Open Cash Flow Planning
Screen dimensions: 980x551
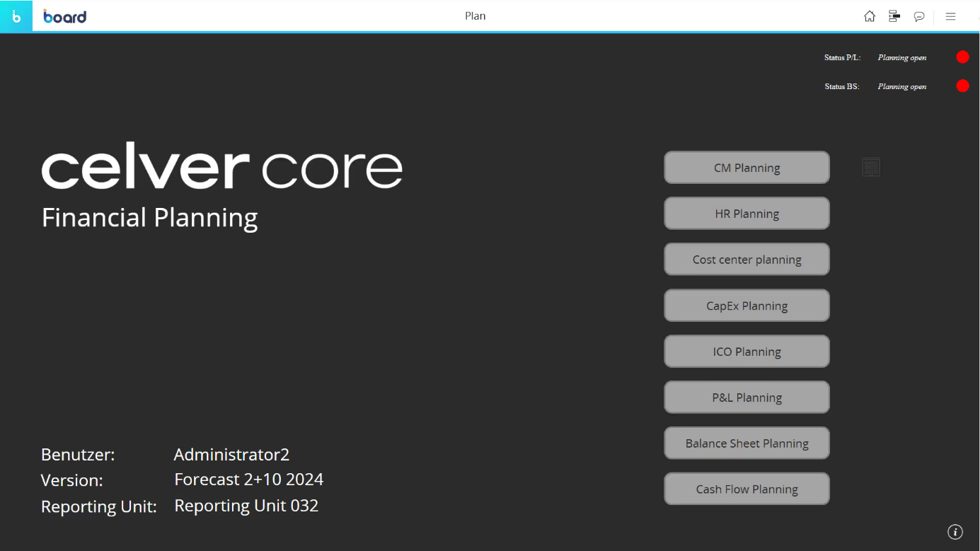click(746, 489)
